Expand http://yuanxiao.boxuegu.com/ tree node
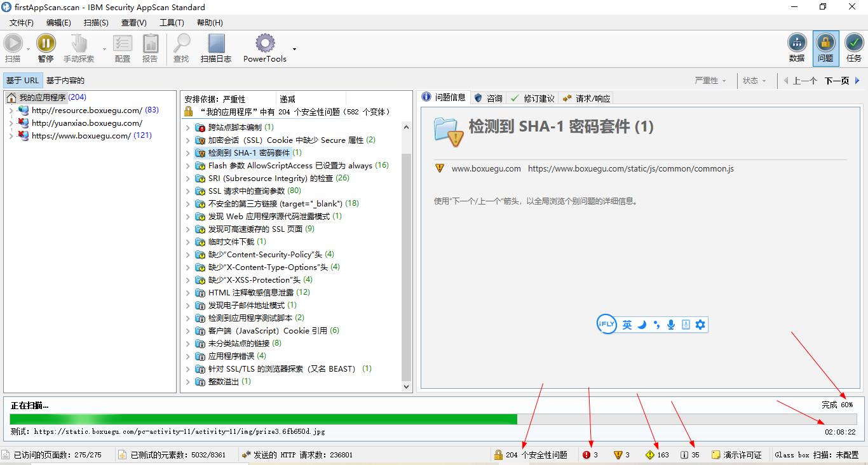The image size is (868, 465). click(11, 123)
